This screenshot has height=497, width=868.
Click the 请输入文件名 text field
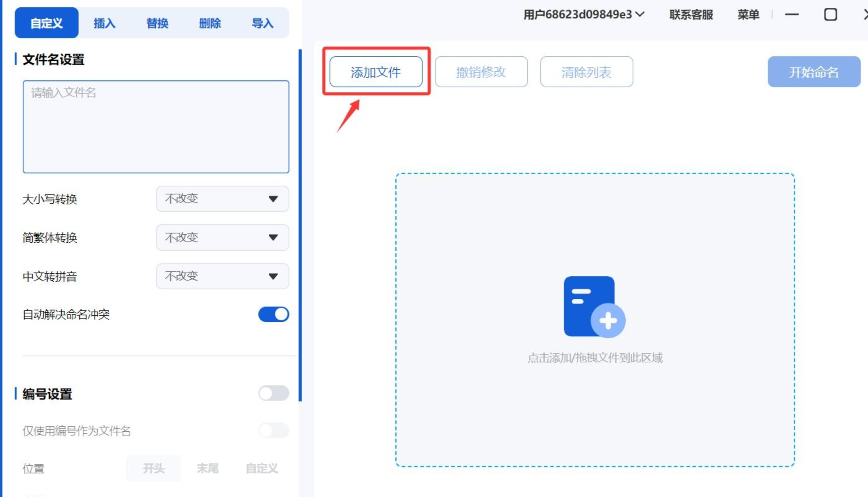pos(156,127)
